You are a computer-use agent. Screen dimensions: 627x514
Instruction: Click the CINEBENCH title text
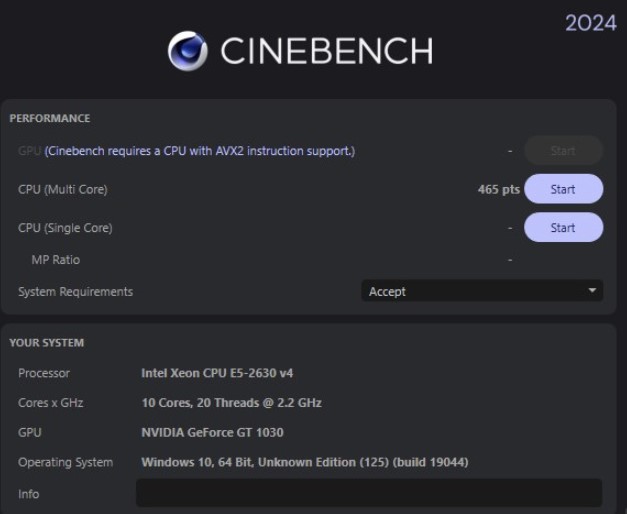click(x=326, y=50)
